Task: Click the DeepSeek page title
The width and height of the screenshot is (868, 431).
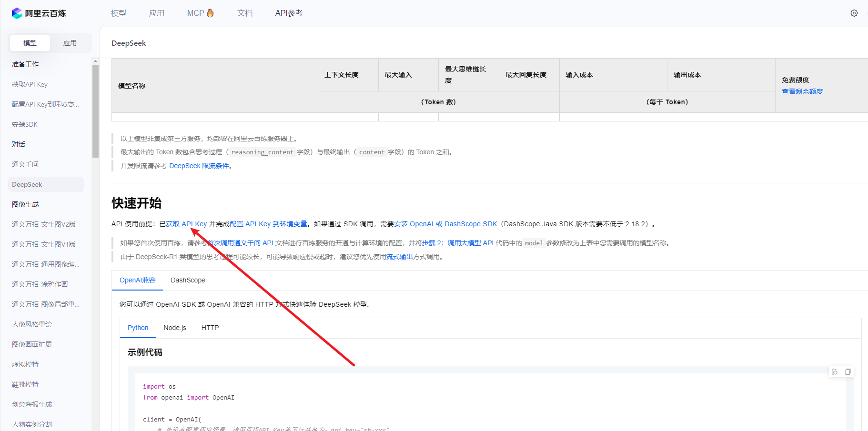Action: click(129, 43)
